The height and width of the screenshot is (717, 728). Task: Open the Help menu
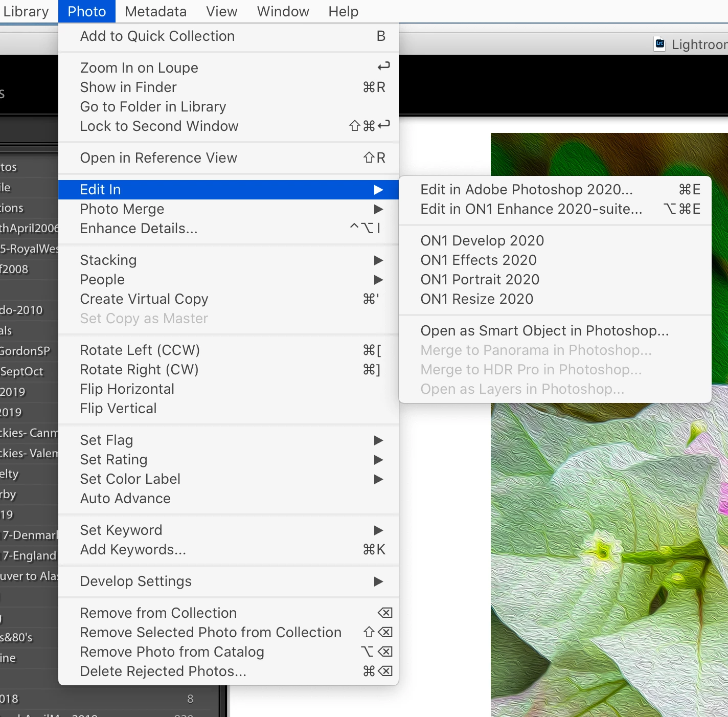[x=343, y=11]
